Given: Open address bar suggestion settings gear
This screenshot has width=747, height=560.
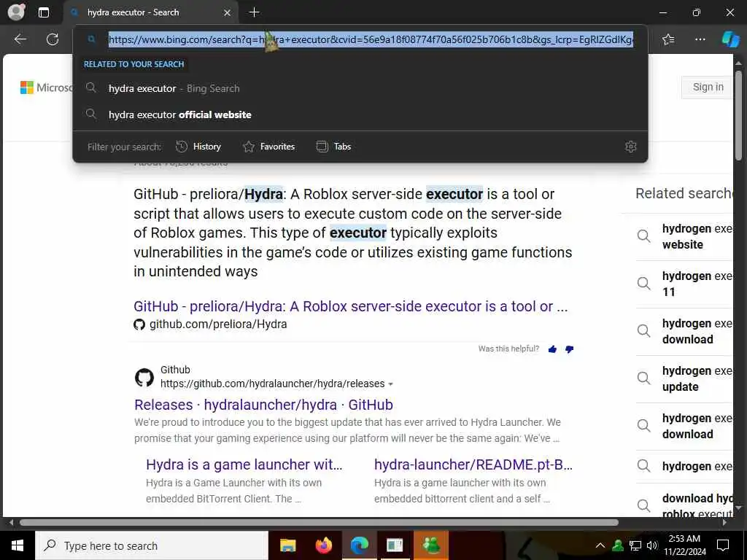Looking at the screenshot, I should click(631, 147).
